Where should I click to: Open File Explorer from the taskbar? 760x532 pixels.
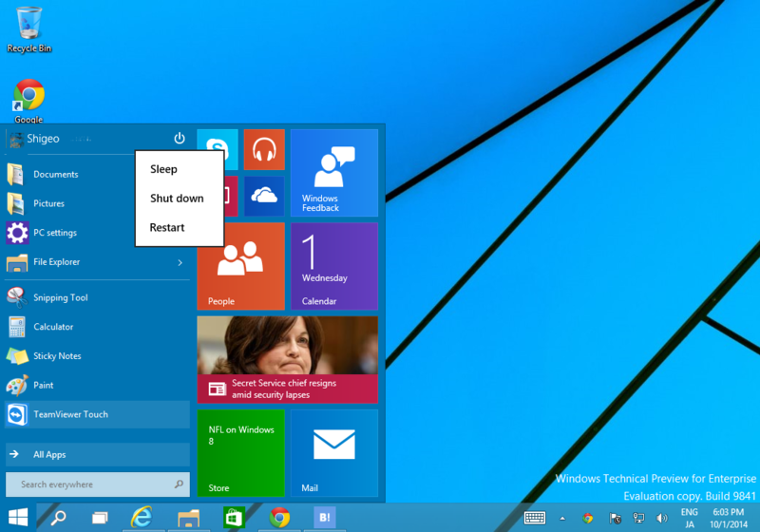188,518
